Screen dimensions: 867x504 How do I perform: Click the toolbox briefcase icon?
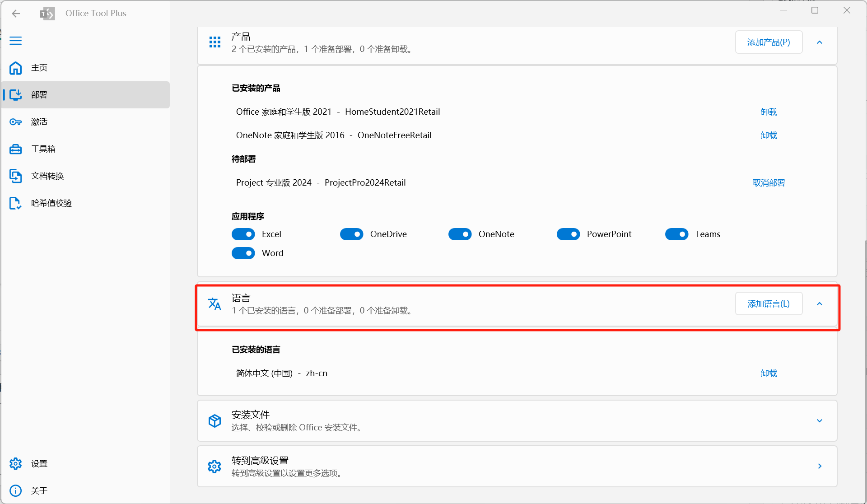point(16,149)
